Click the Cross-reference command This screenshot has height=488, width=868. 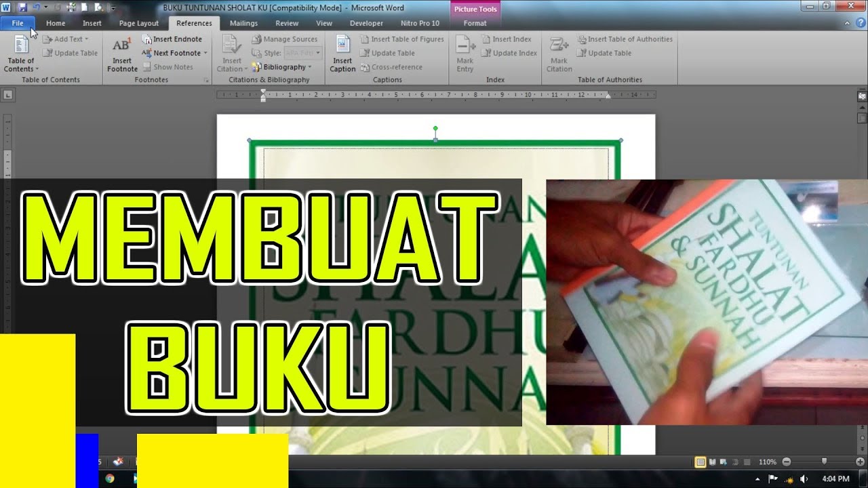(391, 67)
